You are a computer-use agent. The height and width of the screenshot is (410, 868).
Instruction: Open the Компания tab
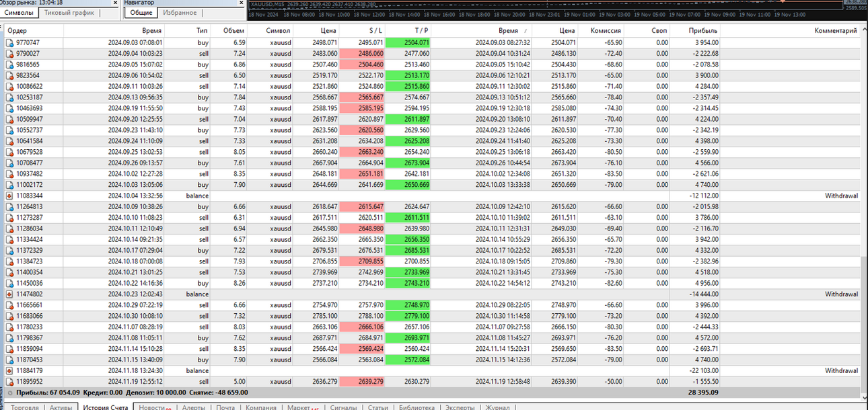pyautogui.click(x=261, y=407)
